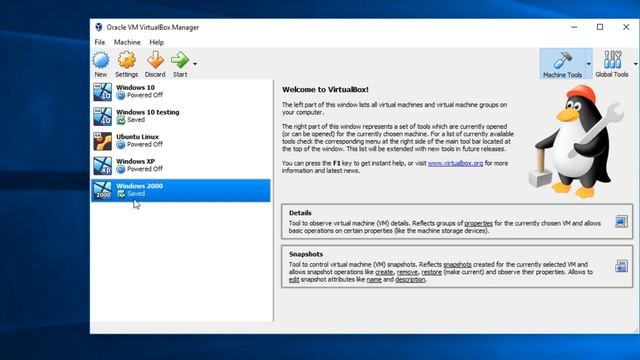Screen dimensions: 640x360
Task: Click the Windows 2000 OS icon
Action: [x=102, y=190]
